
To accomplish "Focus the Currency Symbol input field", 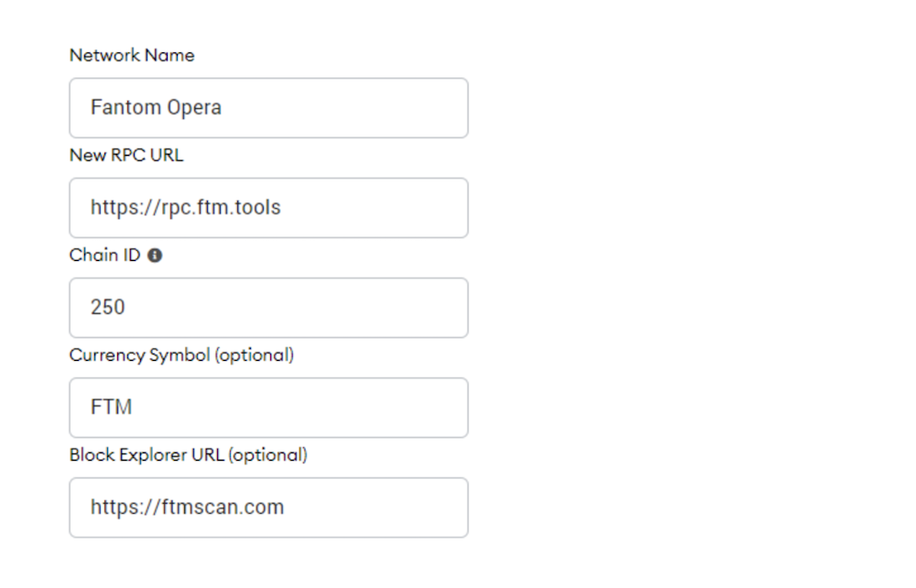I will [x=268, y=408].
